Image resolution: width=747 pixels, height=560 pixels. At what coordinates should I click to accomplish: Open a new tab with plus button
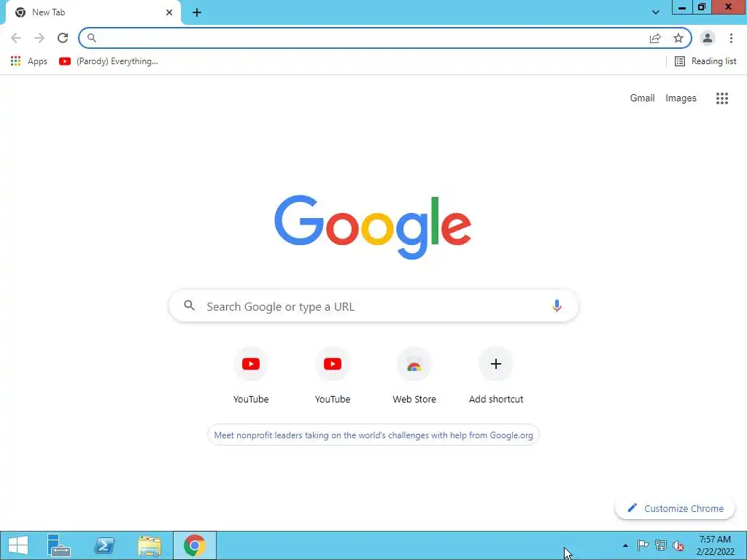197,12
